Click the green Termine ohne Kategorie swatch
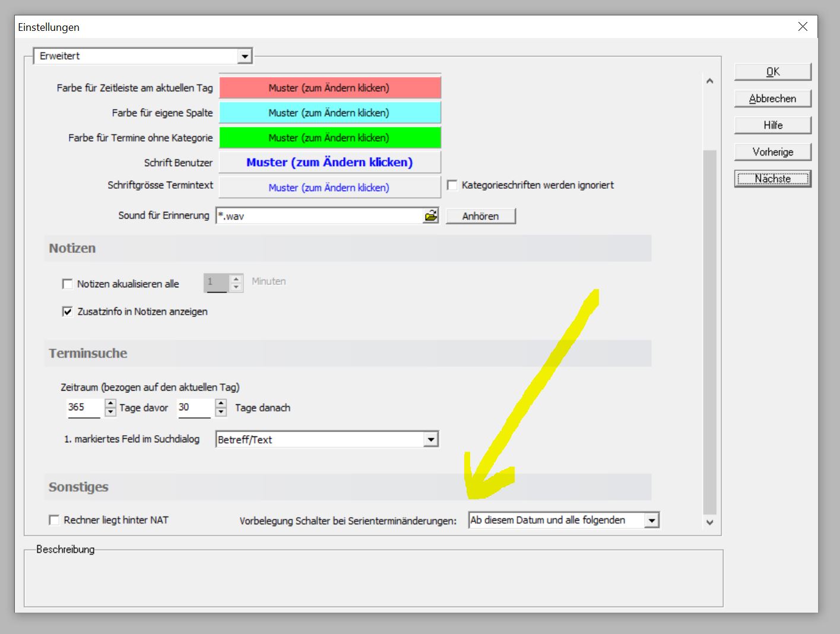This screenshot has width=840, height=634. point(329,138)
